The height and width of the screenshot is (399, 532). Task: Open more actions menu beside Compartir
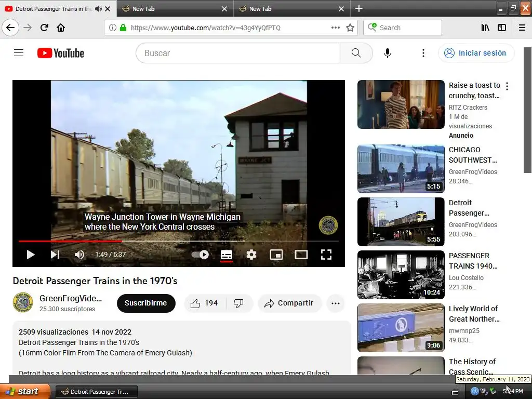tap(336, 303)
